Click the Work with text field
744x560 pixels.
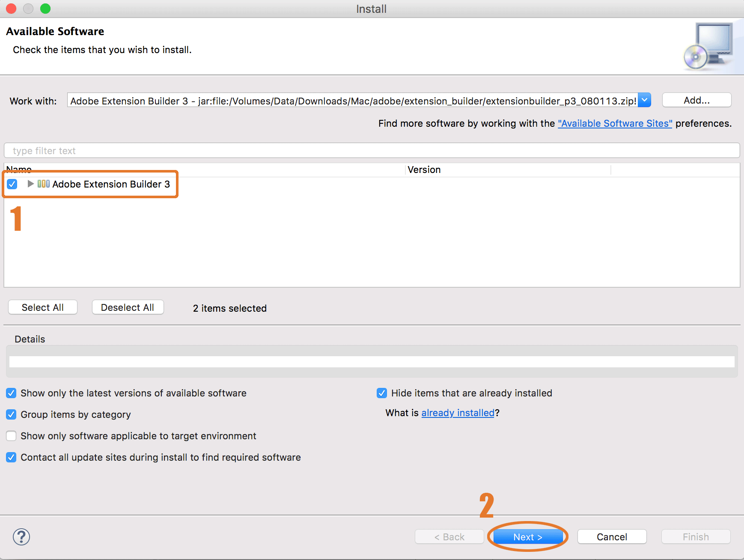[352, 101]
